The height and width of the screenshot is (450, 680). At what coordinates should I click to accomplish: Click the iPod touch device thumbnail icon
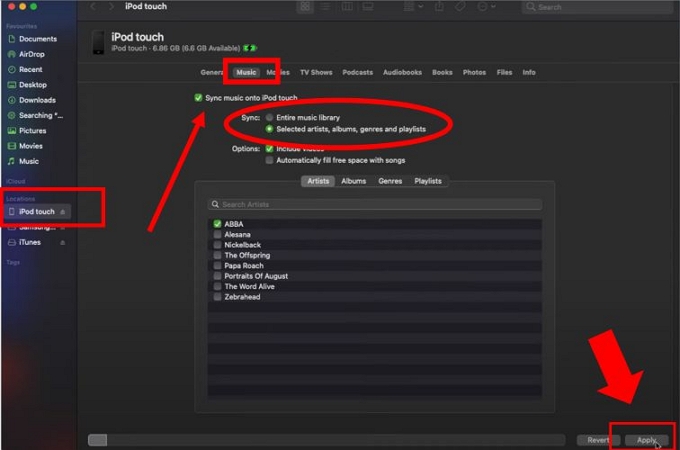98,42
